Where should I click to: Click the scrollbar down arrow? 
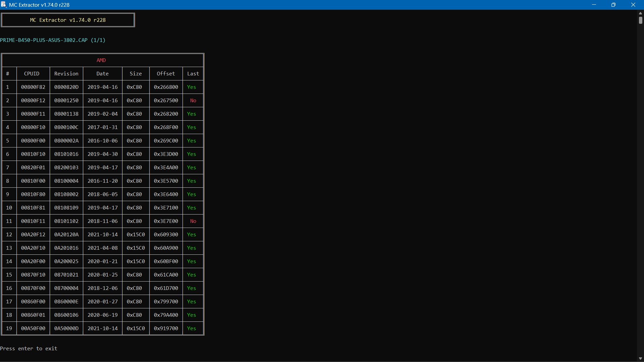640,358
